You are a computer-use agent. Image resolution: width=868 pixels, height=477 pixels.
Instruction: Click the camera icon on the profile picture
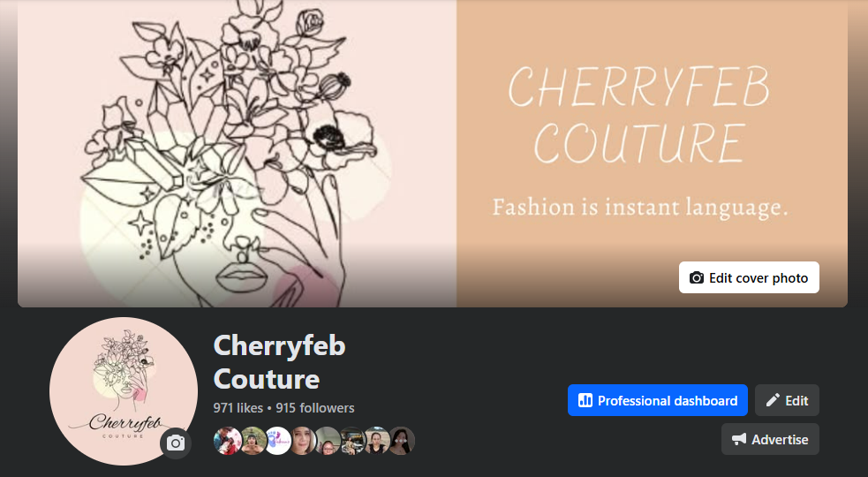(x=176, y=443)
